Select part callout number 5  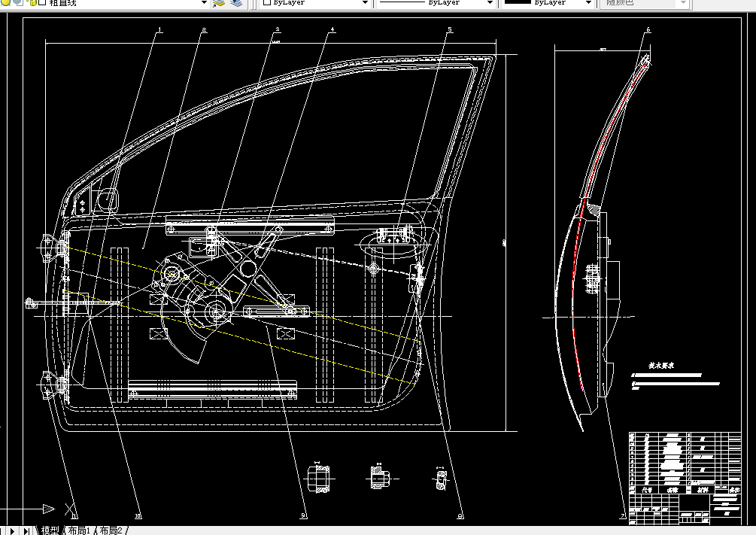point(450,29)
